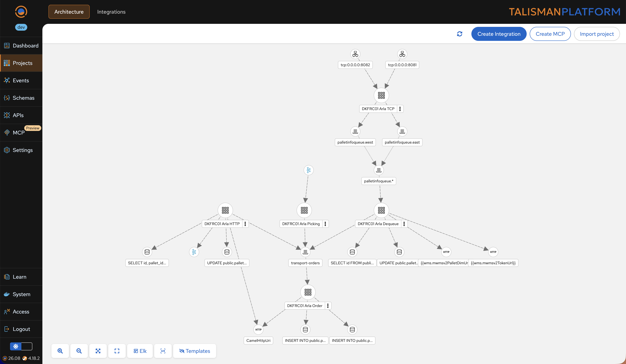Select the DKFRC01 Arla Order integration grid icon
Image resolution: width=626 pixels, height=364 pixels.
(x=308, y=292)
